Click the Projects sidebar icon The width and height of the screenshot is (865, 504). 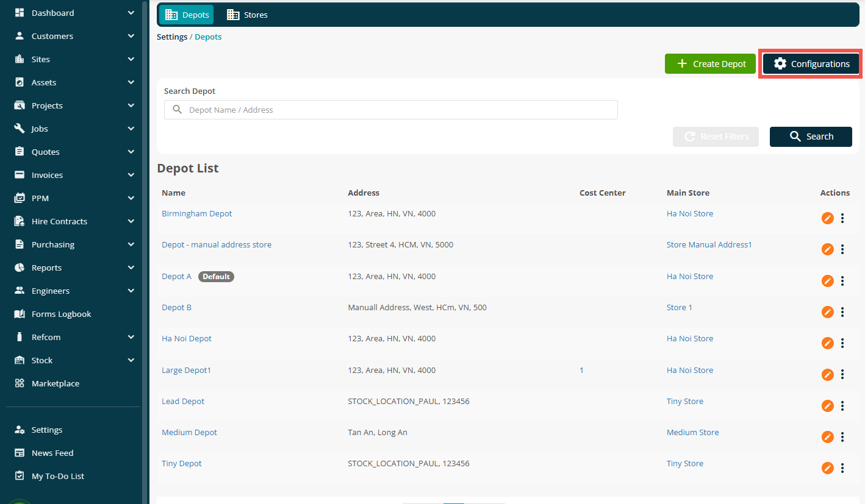[x=20, y=105]
